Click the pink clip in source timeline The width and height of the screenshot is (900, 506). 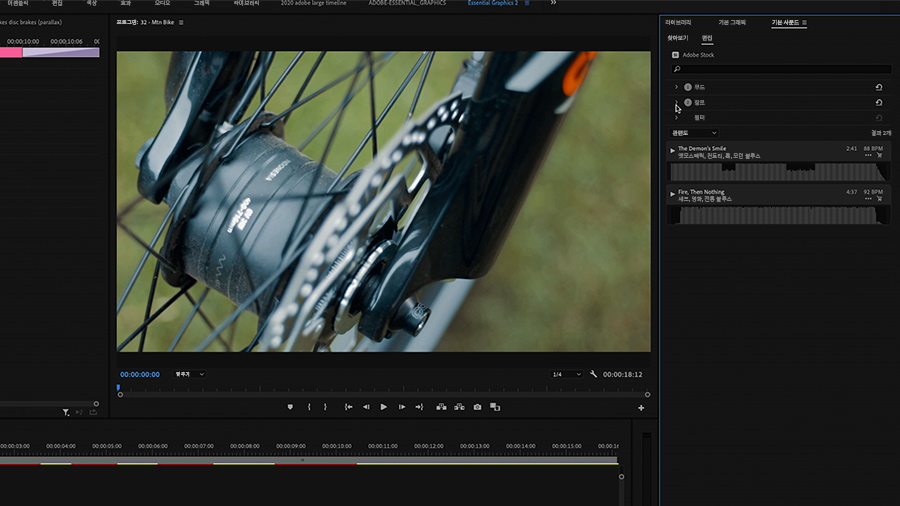[x=11, y=53]
